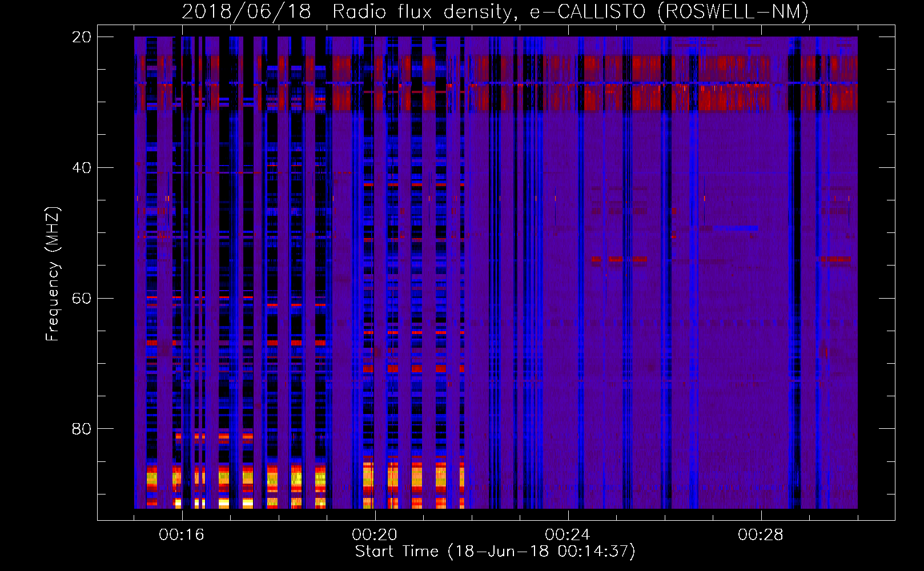The image size is (924, 571).
Task: Click the '80' frequency tick label
Action: pyautogui.click(x=82, y=429)
